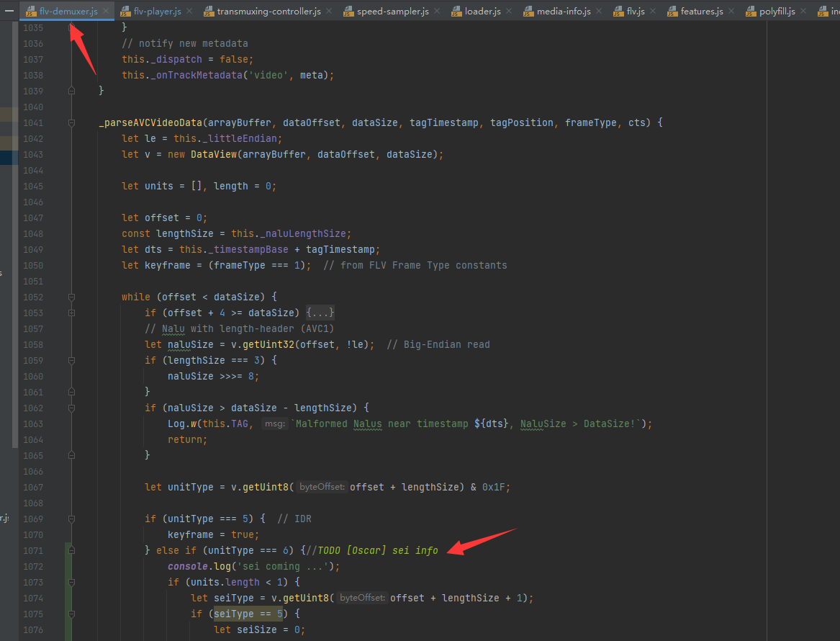Screen dimensions: 840x641
Task: Click the JS icon of features.js tab
Action: click(x=672, y=12)
